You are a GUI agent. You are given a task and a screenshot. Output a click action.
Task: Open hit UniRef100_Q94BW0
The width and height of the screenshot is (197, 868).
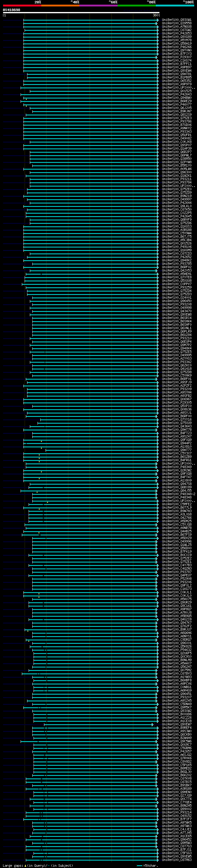point(177,98)
